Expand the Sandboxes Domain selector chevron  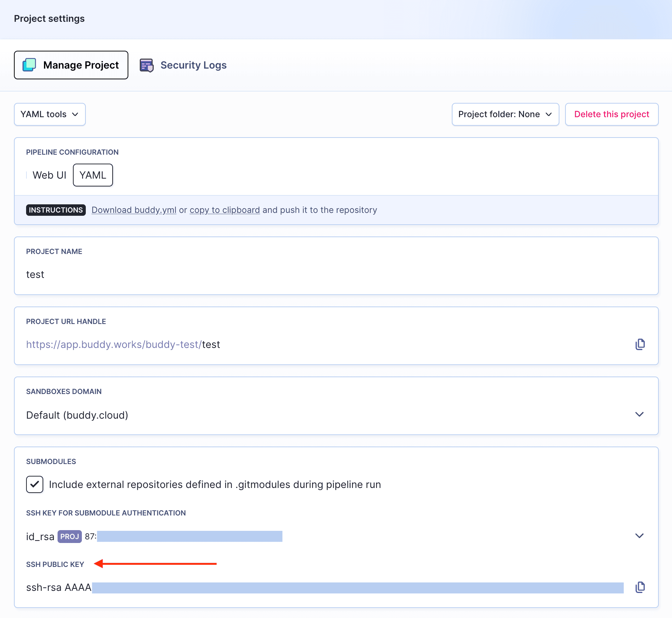pyautogui.click(x=639, y=414)
